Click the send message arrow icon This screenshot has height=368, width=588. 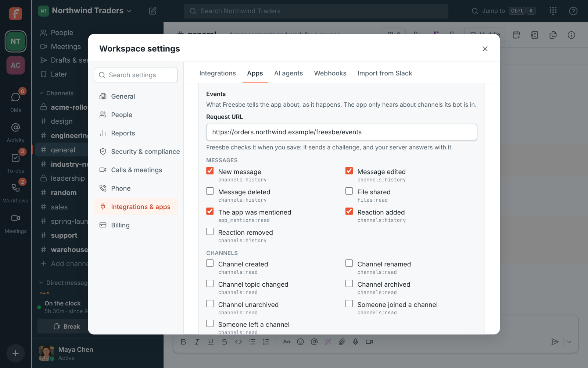(x=555, y=342)
